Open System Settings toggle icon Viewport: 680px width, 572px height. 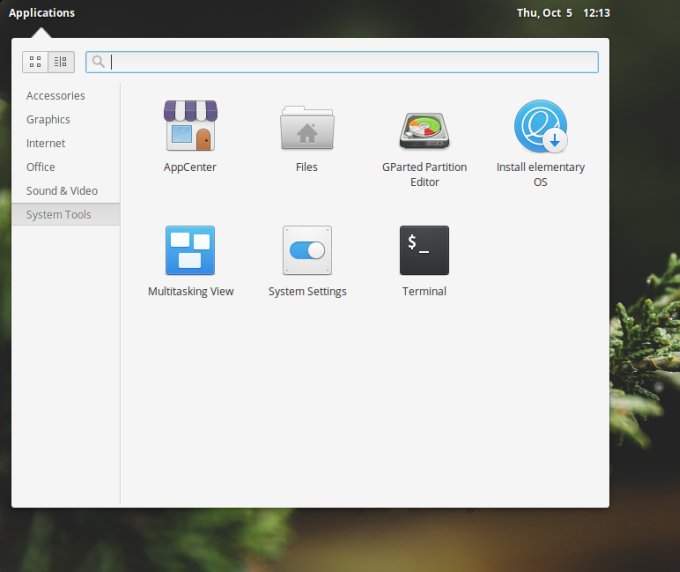[x=307, y=250]
